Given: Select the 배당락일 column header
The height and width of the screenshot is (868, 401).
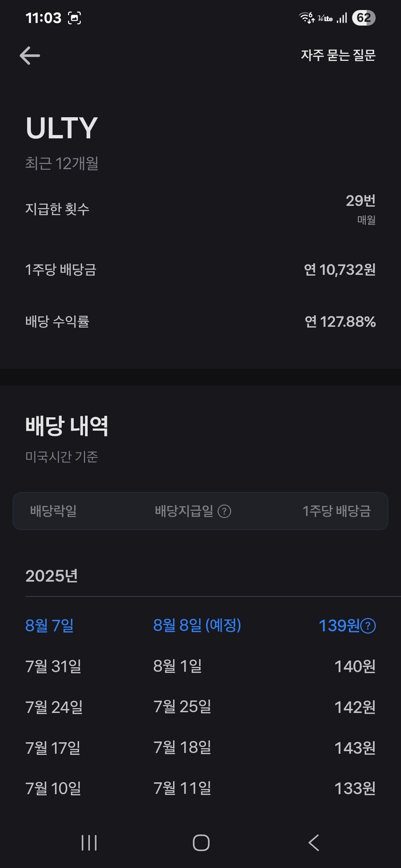Looking at the screenshot, I should (53, 511).
